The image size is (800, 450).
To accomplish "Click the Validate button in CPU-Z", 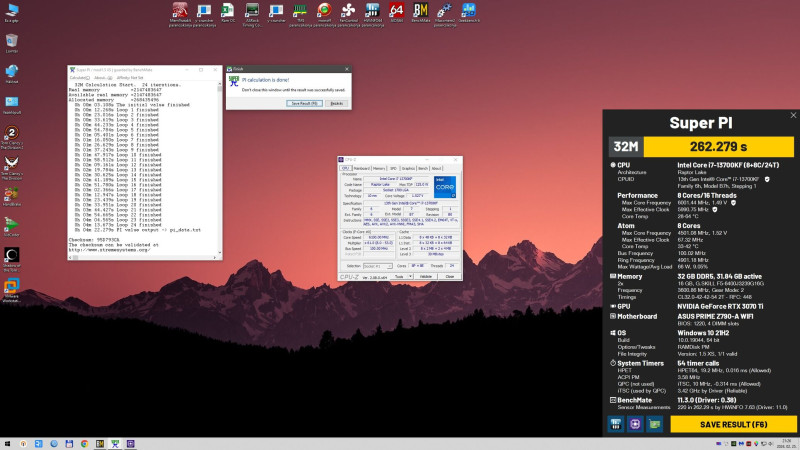I will [426, 277].
